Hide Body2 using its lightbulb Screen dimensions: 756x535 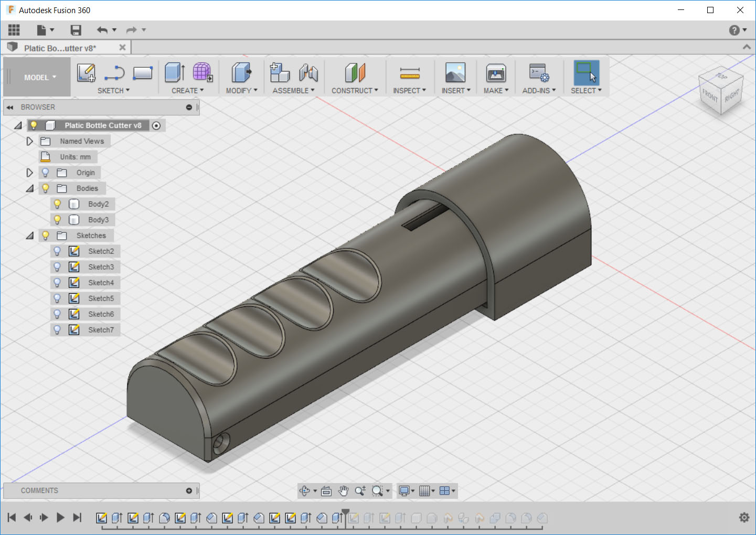(57, 204)
